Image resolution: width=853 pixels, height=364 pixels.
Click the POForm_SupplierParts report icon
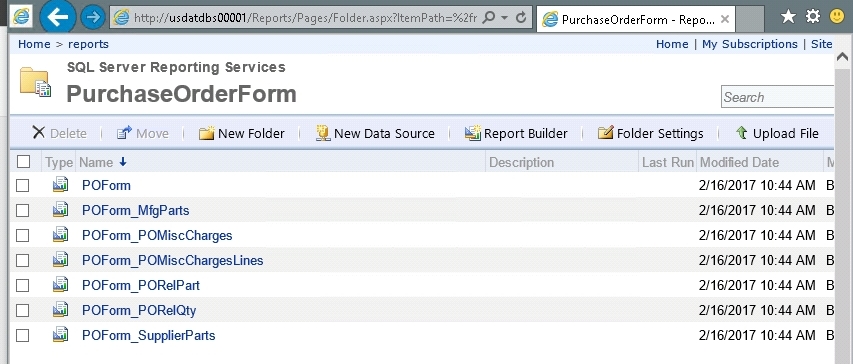click(x=60, y=335)
